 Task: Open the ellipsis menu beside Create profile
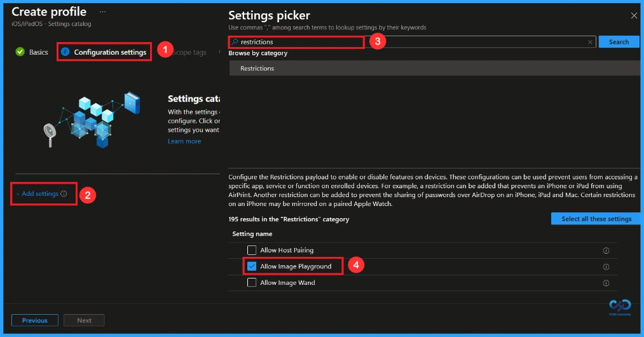102,12
